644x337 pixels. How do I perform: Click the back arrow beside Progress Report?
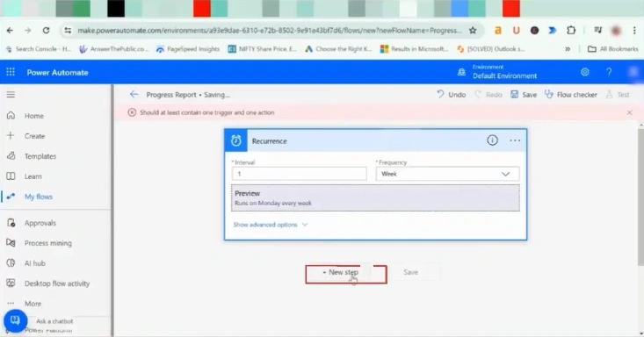134,95
